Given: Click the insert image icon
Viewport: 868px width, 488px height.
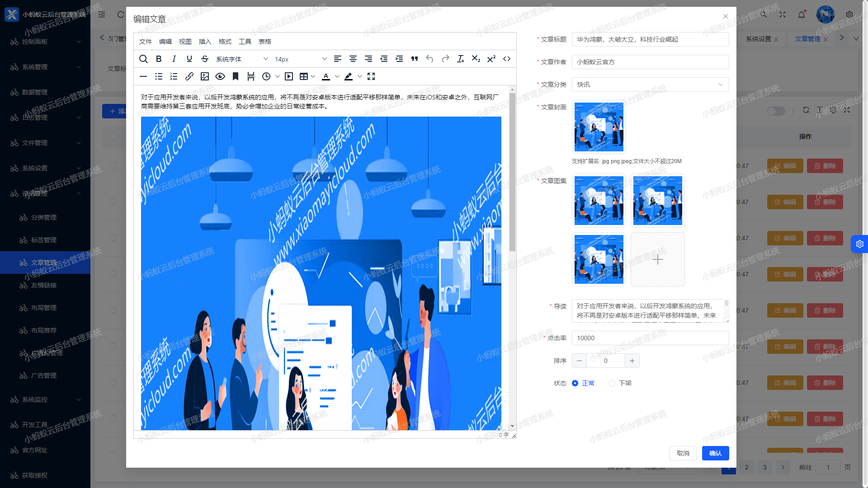Looking at the screenshot, I should click(205, 76).
